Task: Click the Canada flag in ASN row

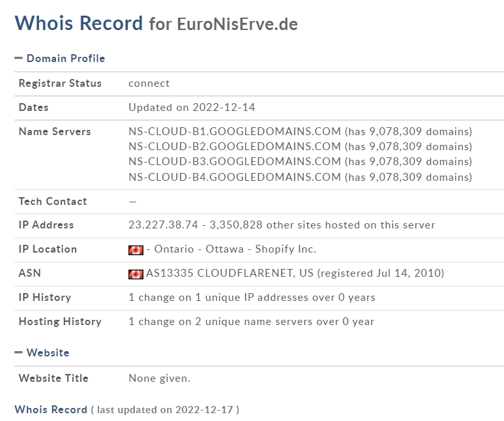Action: tap(136, 274)
